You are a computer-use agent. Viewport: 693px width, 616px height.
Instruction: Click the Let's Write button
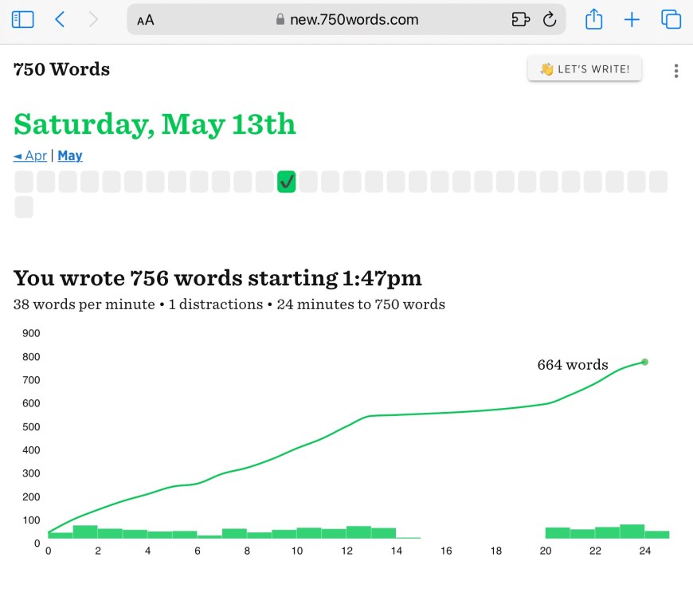pyautogui.click(x=584, y=69)
